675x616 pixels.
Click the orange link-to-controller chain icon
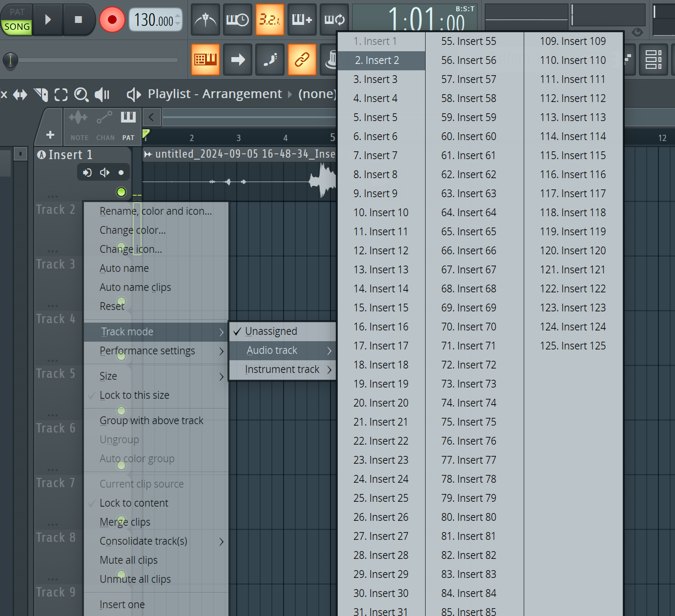point(302,60)
